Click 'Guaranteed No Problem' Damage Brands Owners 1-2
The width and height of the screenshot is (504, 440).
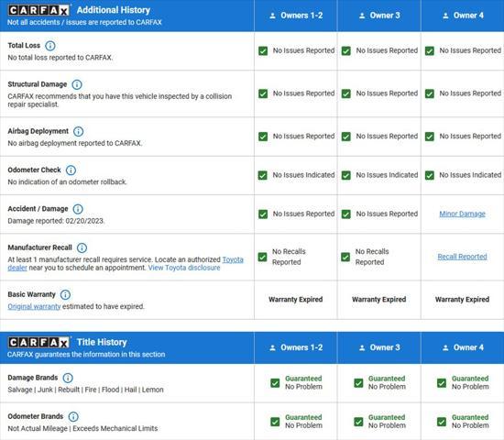click(x=303, y=383)
